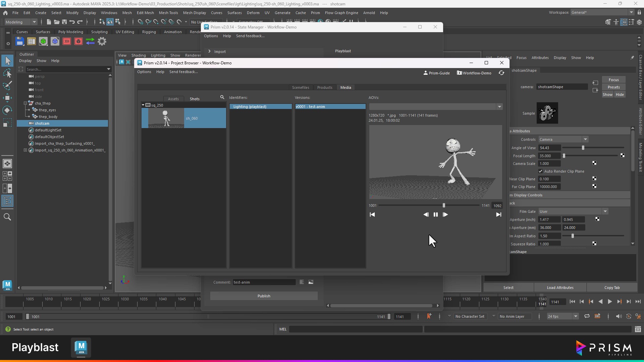Choose the Rotate tool in toolbox
644x362 pixels.
tap(7, 110)
